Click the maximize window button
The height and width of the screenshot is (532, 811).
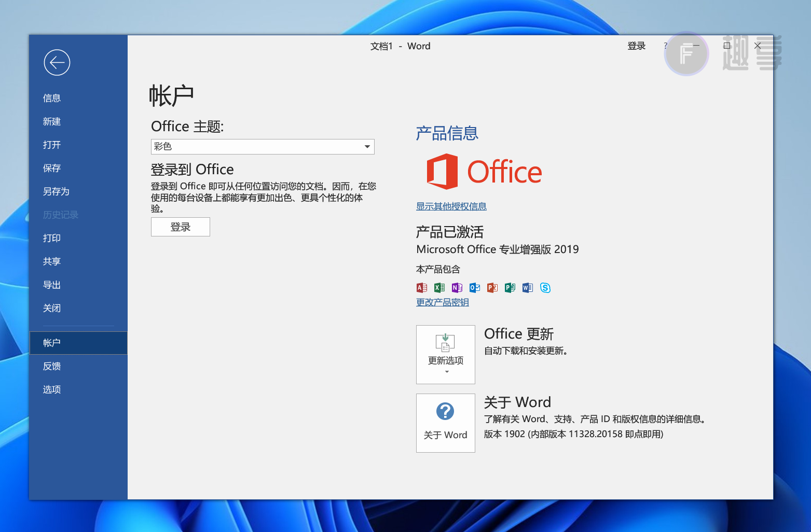(727, 46)
